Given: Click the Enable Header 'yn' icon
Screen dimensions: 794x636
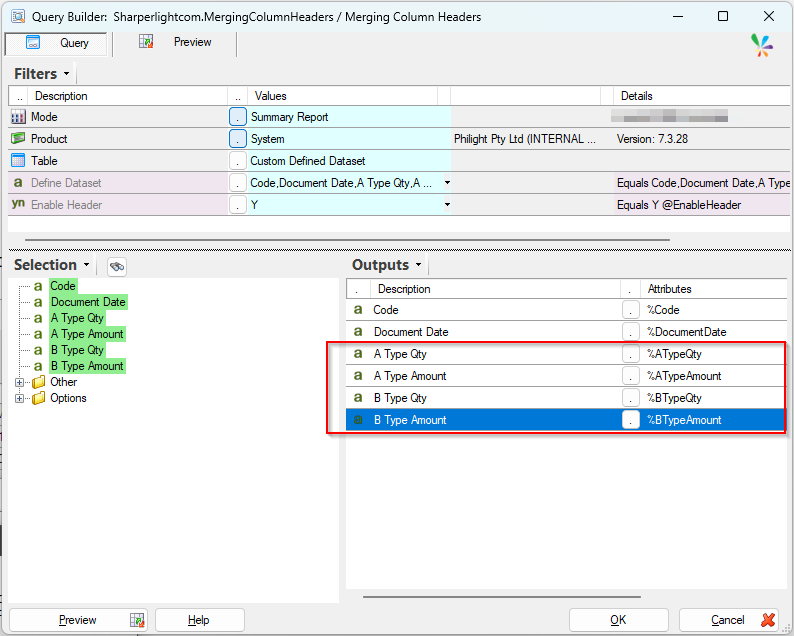Looking at the screenshot, I should coord(18,204).
